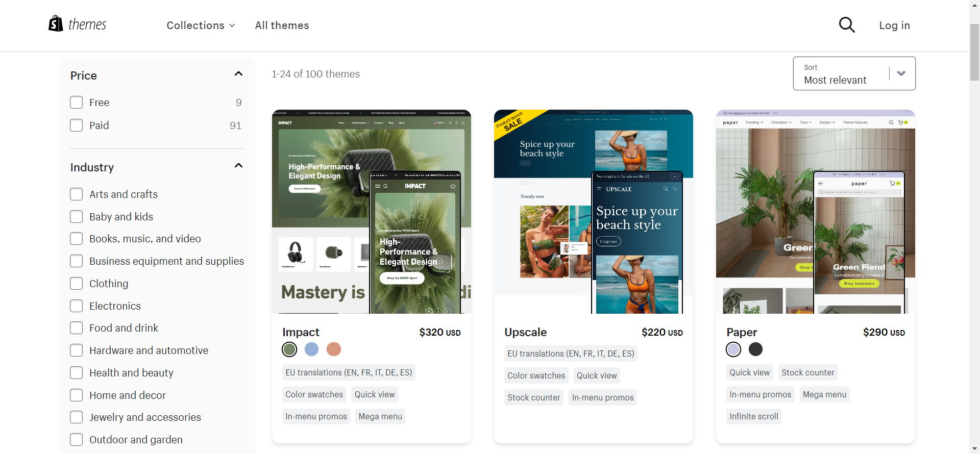
Task: Choose Impact's blue color swatch
Action: coord(311,349)
